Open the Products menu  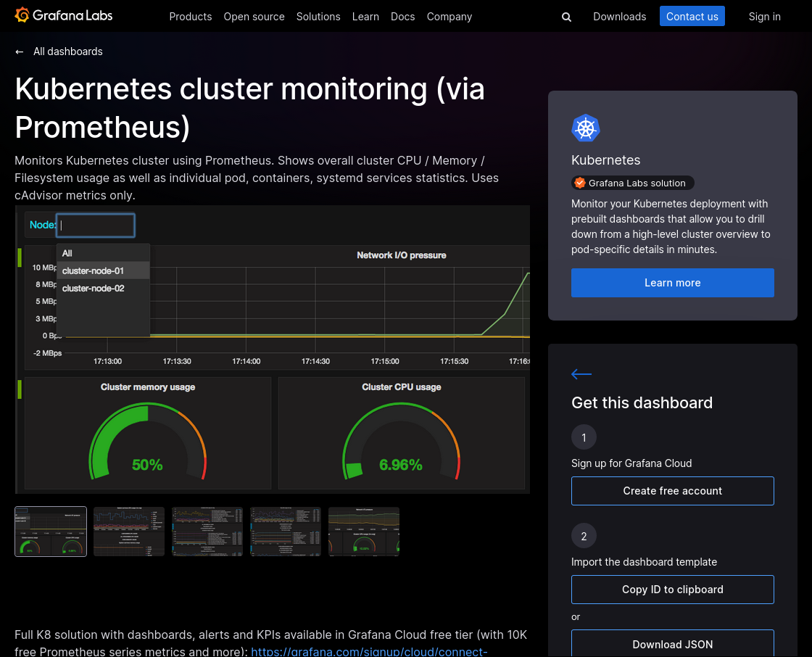tap(190, 17)
